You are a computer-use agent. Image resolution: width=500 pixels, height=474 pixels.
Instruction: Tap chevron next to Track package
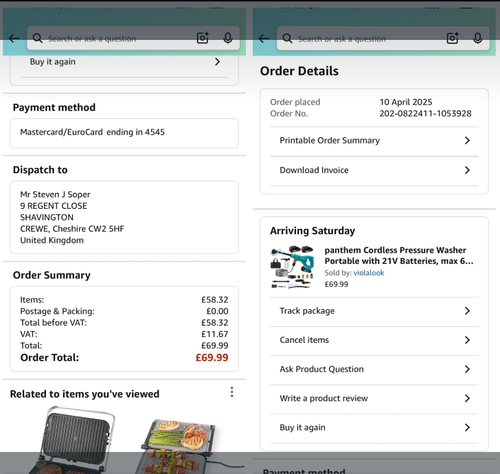point(467,311)
